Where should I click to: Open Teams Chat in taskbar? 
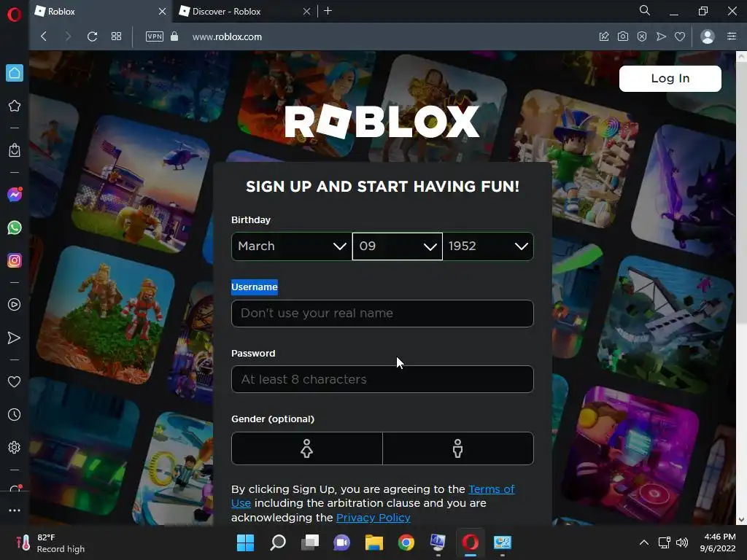(341, 542)
